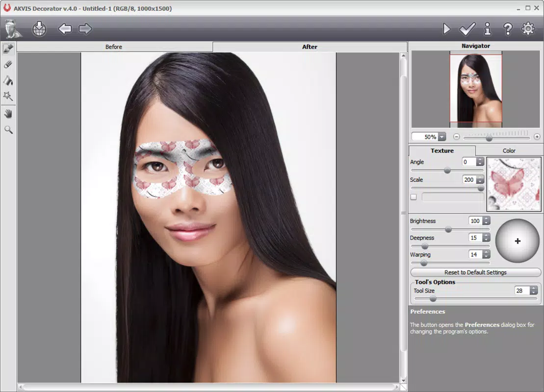
Task: Undo with the left arrow icon
Action: [65, 29]
